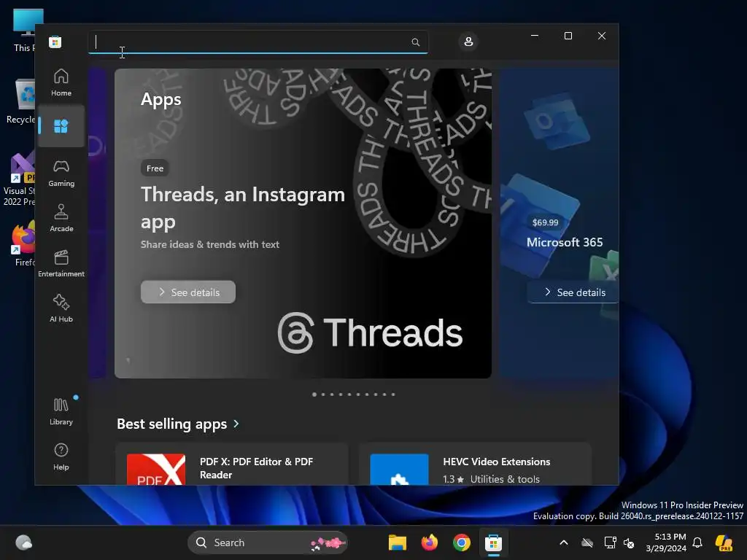Image resolution: width=747 pixels, height=560 pixels.
Task: Click the muted volume tray icon
Action: coord(630,542)
